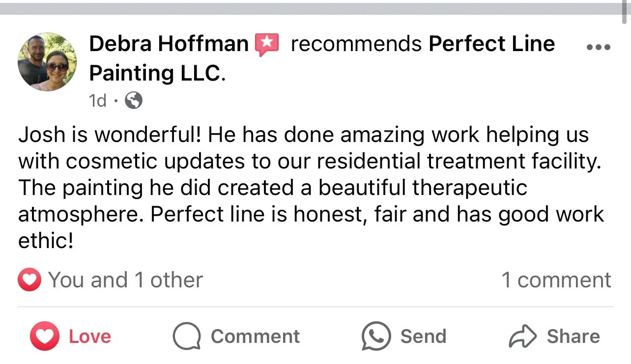Click the review text about Josh
The height and width of the screenshot is (364, 631).
pos(312,188)
